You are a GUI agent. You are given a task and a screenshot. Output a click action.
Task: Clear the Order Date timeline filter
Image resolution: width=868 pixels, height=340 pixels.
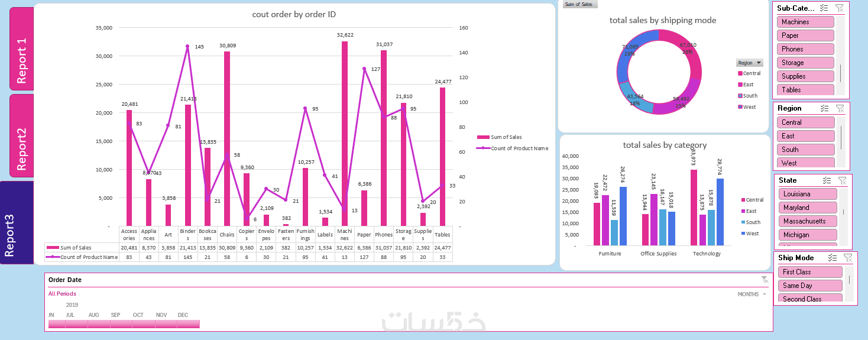tap(765, 279)
